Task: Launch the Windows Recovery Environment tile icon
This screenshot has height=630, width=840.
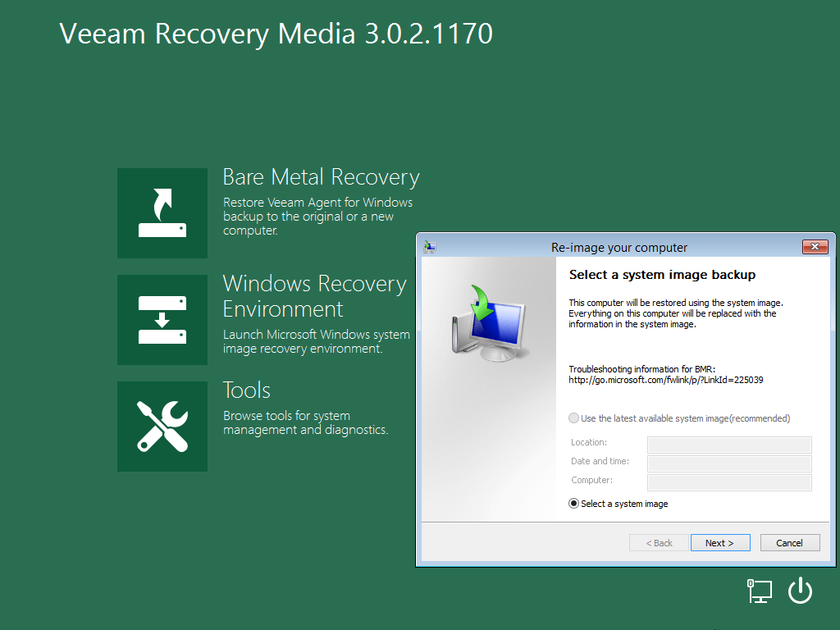Action: [x=162, y=320]
